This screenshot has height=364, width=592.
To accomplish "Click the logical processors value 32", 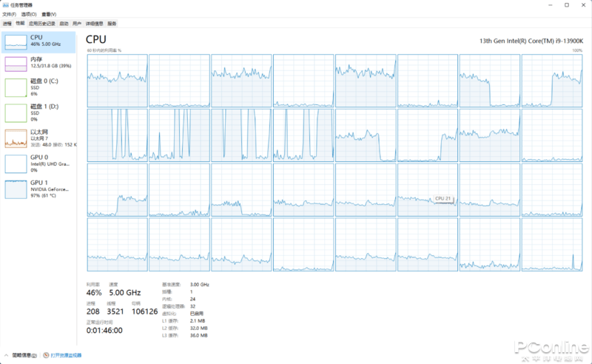I will pos(192,306).
